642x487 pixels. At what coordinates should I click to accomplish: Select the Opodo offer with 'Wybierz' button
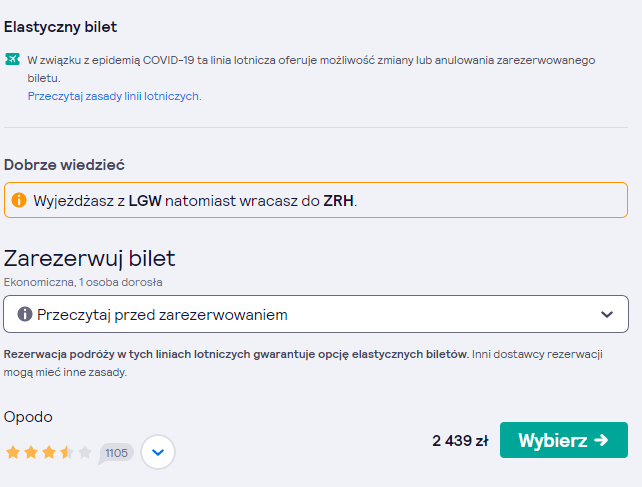(564, 440)
